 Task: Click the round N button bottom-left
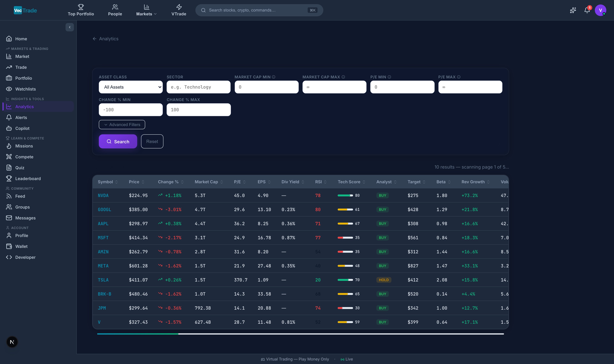coord(12,342)
